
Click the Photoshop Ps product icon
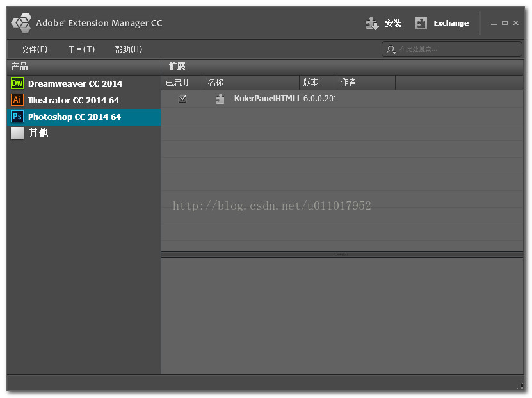[17, 117]
